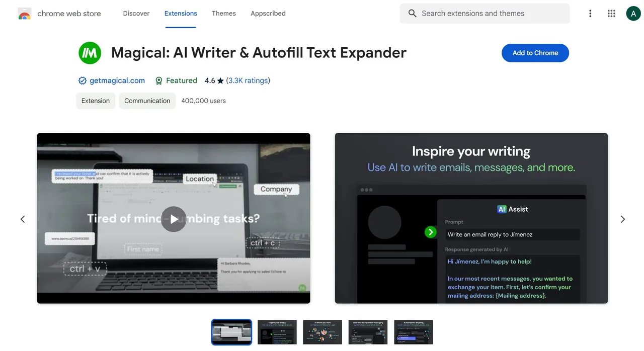
Task: Select the second thumbnail Inspire your writing
Action: [277, 332]
